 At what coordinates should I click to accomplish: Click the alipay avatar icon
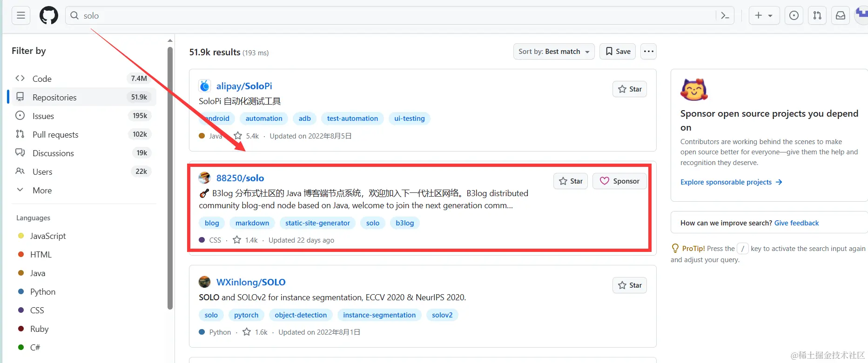coord(205,86)
